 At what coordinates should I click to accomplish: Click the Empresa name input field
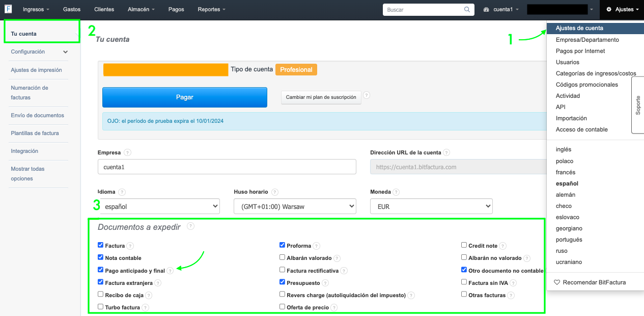[227, 167]
